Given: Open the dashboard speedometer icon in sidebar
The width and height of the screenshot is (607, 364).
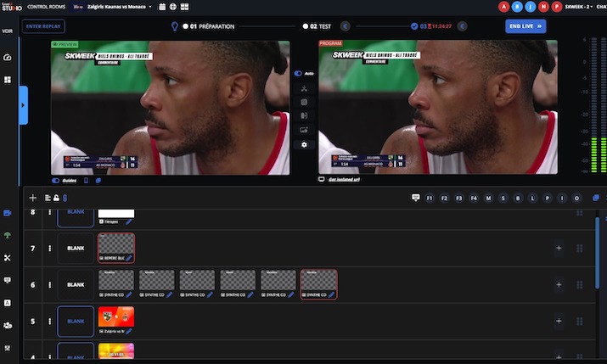Looking at the screenshot, I should point(8,58).
